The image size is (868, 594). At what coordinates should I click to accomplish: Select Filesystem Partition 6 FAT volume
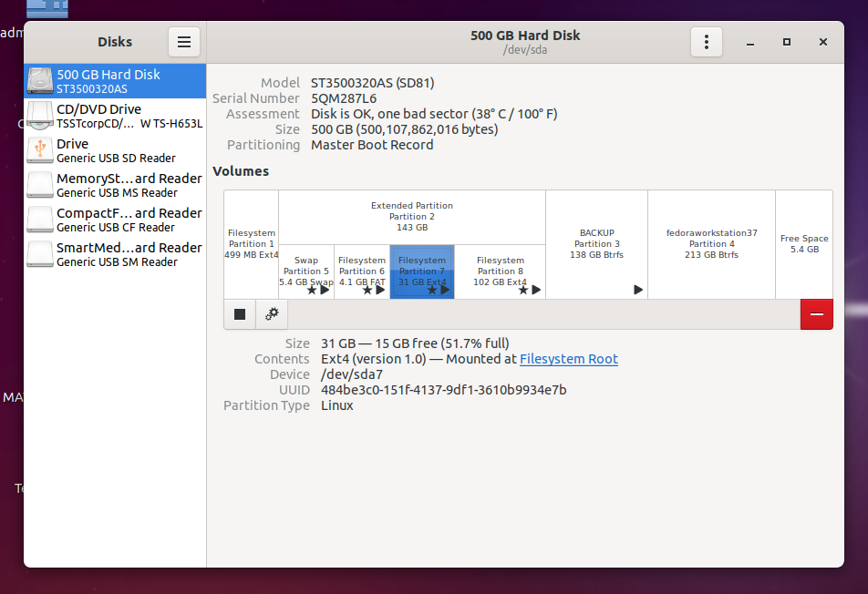click(362, 271)
